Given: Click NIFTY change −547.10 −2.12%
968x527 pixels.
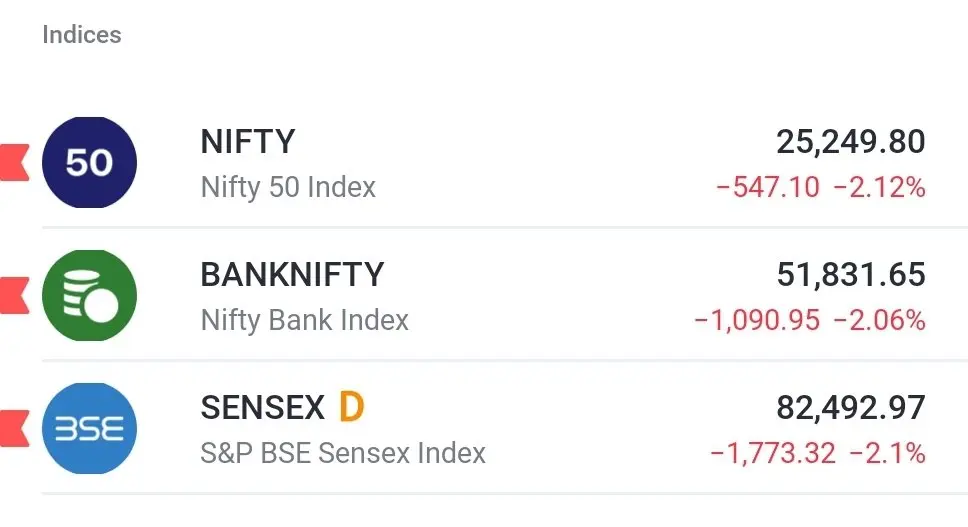Looking at the screenshot, I should [820, 187].
